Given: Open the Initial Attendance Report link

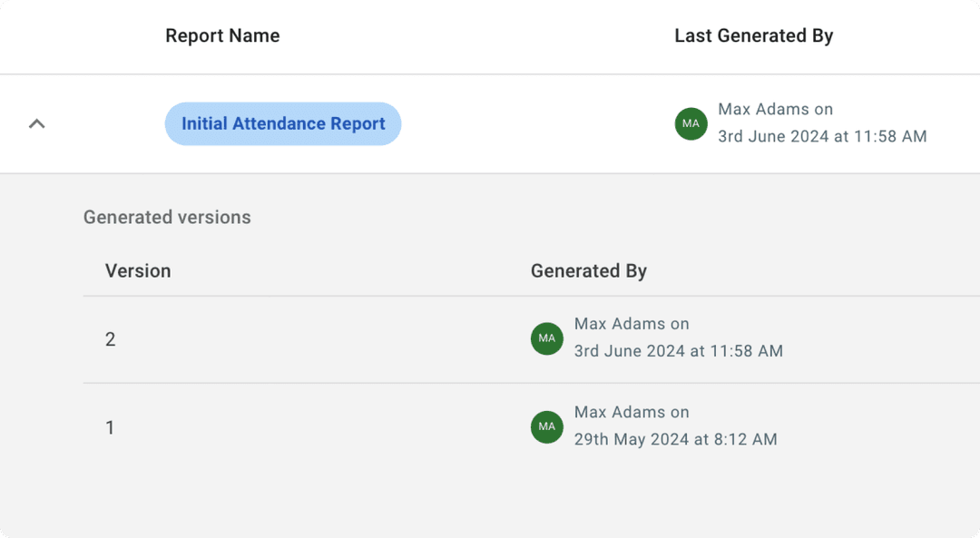Looking at the screenshot, I should (x=283, y=124).
